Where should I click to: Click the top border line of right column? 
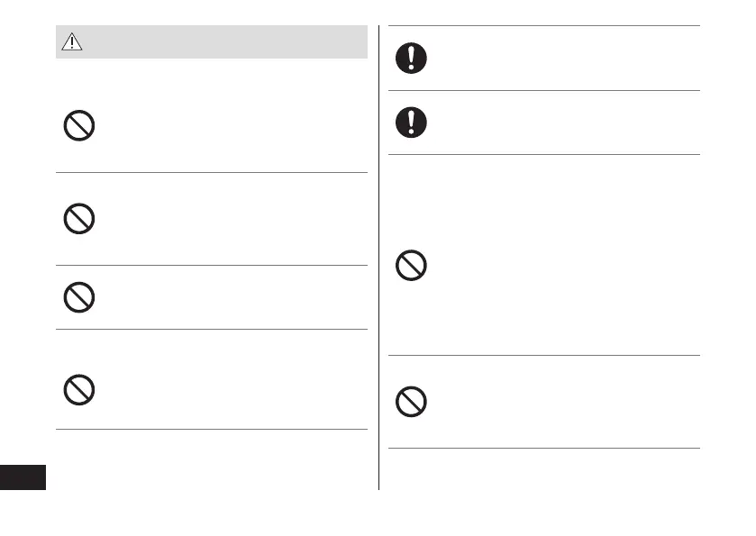[544, 25]
